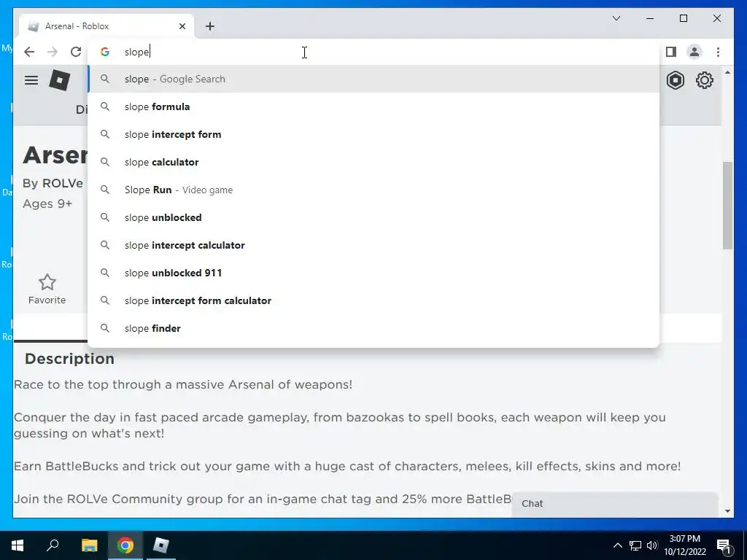
Task: Select the 'slope unblocked 911' suggestion
Action: (373, 273)
